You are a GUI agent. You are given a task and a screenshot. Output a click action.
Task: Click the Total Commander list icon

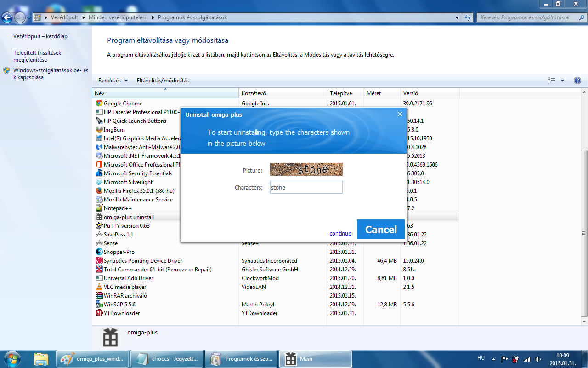click(x=99, y=270)
